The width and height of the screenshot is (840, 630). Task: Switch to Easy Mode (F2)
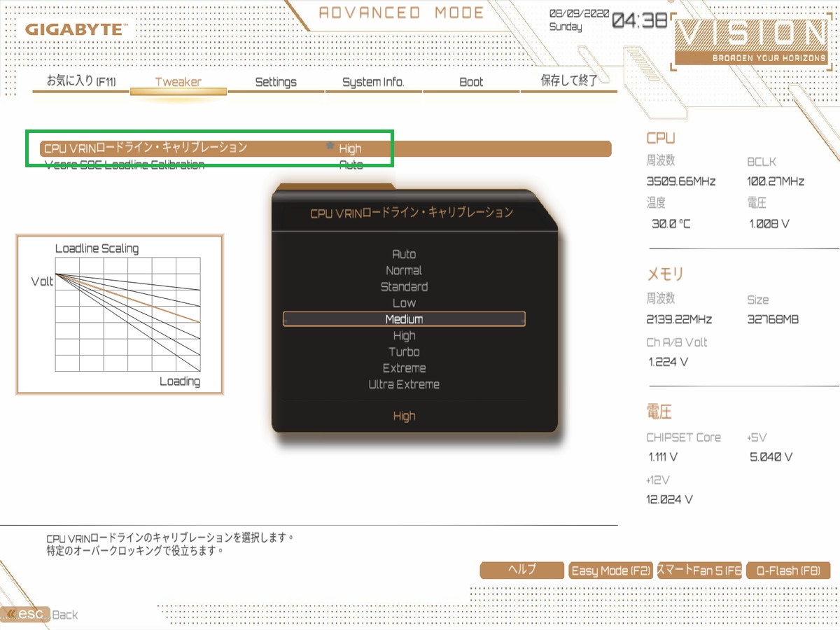click(x=610, y=570)
